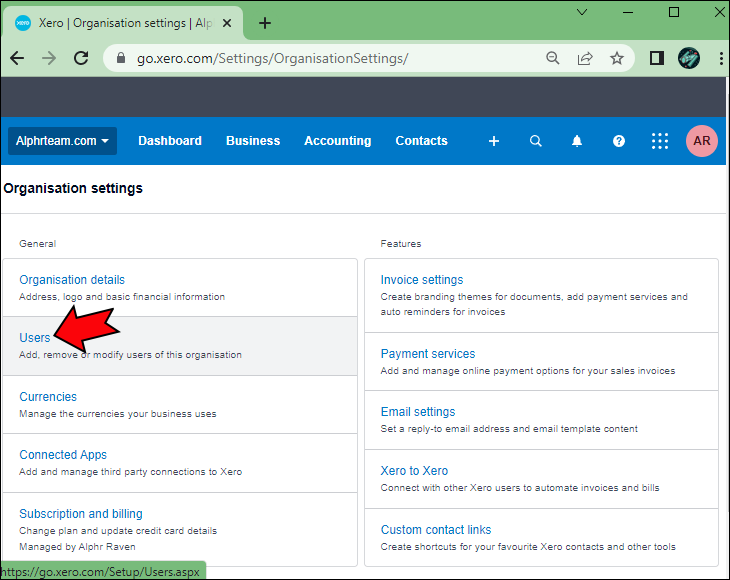This screenshot has height=580, width=730.
Task: Click 'Connect with other Xero users' description
Action: [x=520, y=488]
